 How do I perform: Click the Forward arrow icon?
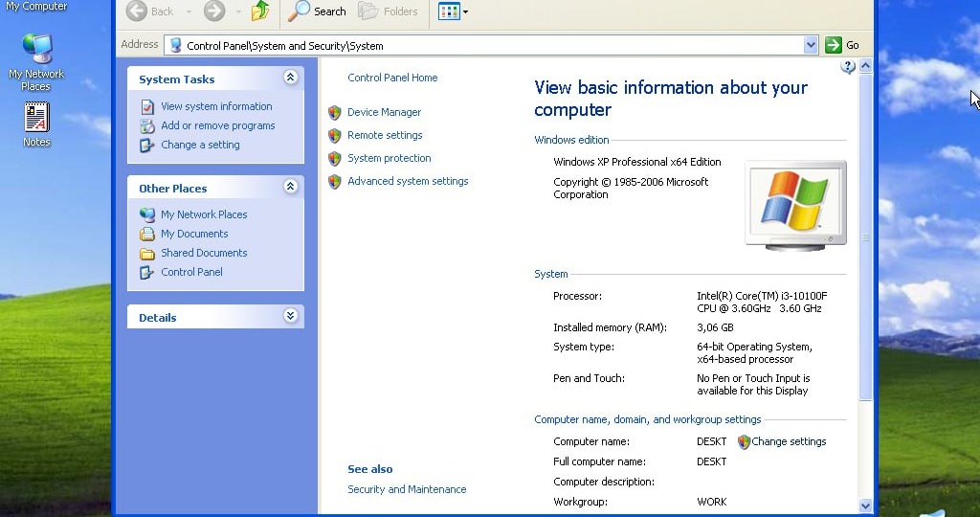tap(214, 11)
